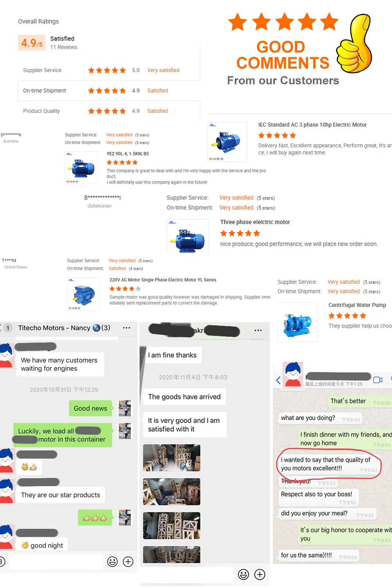Select the On-time Shipment rating row
The width and height of the screenshot is (392, 588).
[x=109, y=91]
